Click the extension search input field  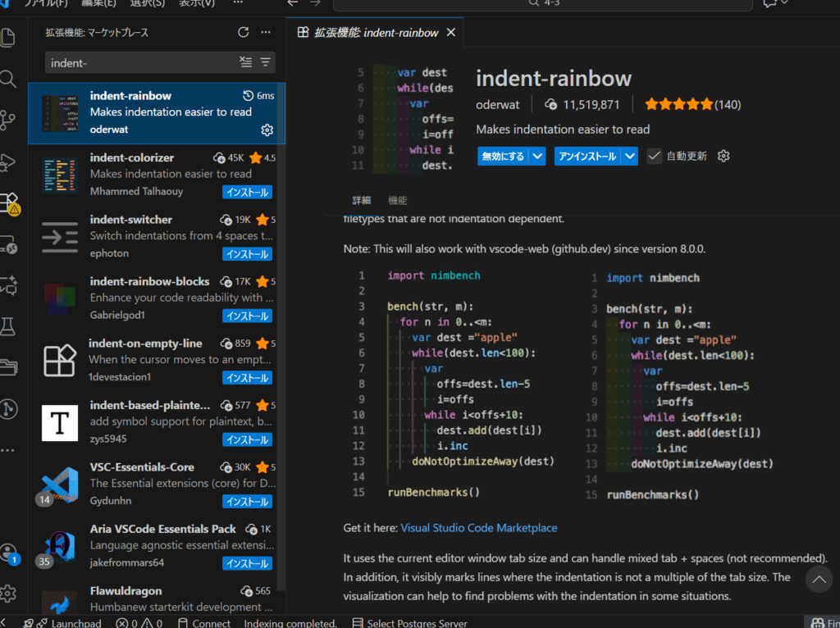[x=139, y=62]
